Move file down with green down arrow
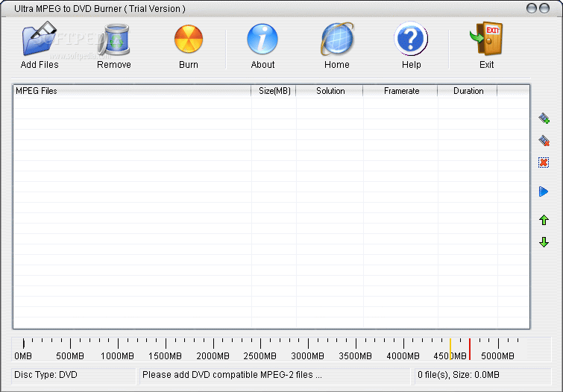This screenshot has width=563, height=392. [x=544, y=242]
